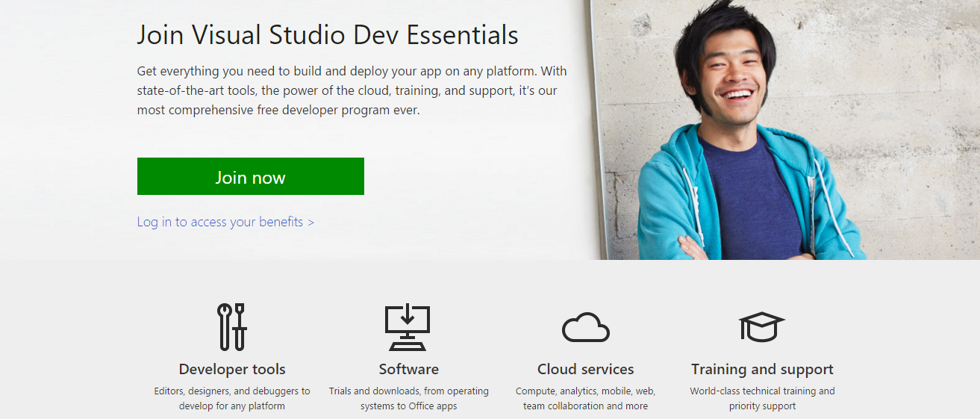This screenshot has height=419, width=980.
Task: Click the text 'World-class technical training and'
Action: 762,391
